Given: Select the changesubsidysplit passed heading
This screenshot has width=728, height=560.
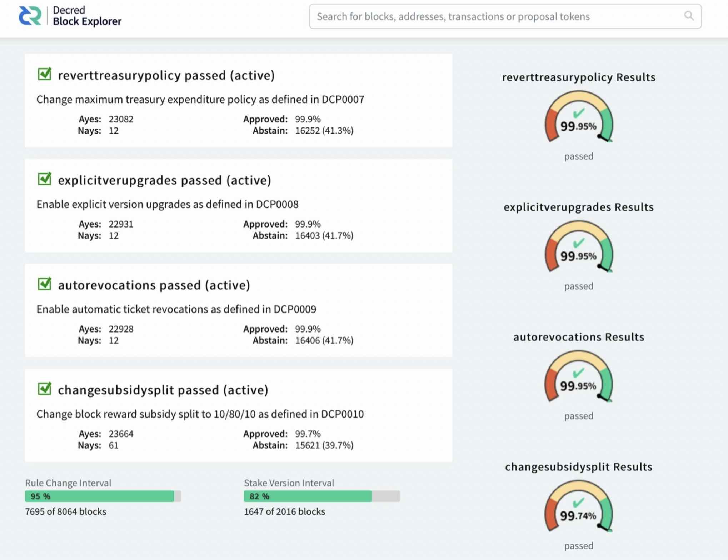Looking at the screenshot, I should (163, 390).
